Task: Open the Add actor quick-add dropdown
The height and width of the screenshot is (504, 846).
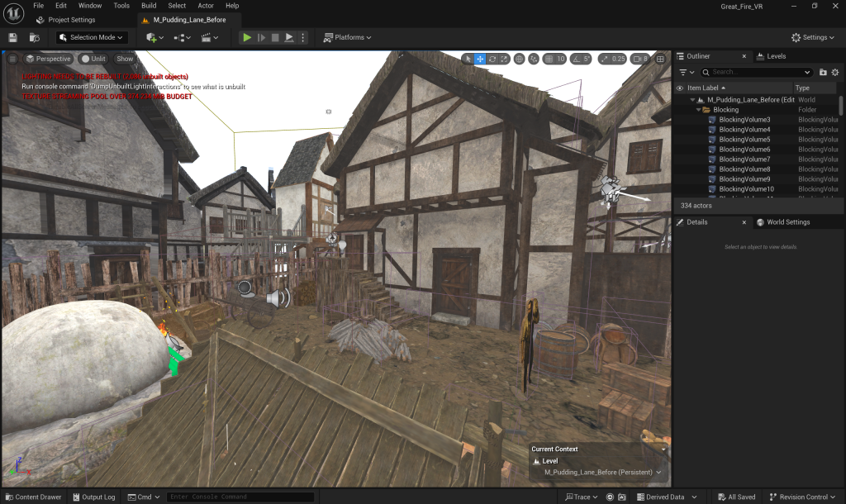Action: (x=154, y=38)
